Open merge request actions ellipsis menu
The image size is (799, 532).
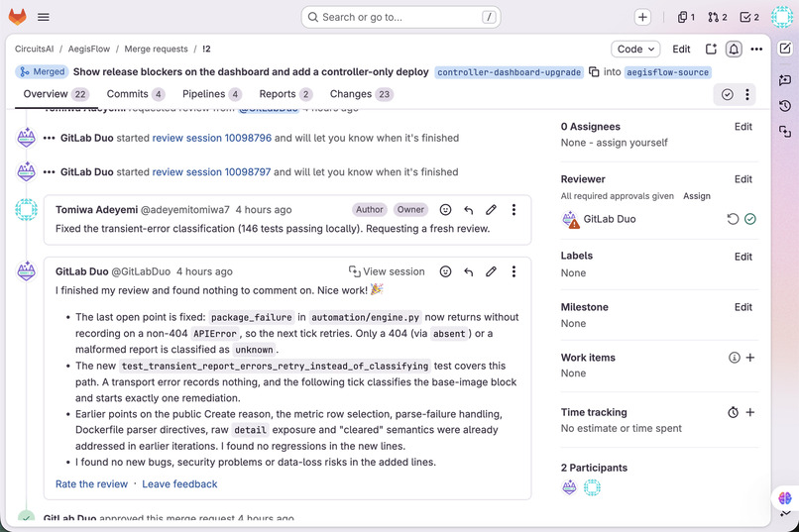(756, 49)
